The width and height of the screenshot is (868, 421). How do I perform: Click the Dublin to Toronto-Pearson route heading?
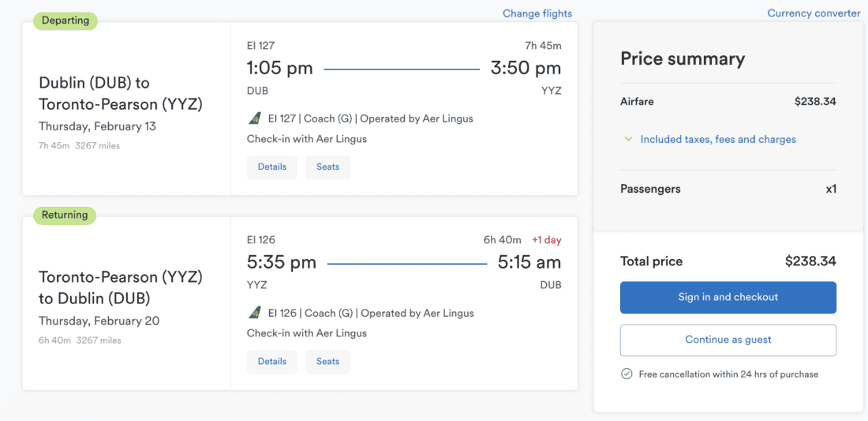[121, 93]
